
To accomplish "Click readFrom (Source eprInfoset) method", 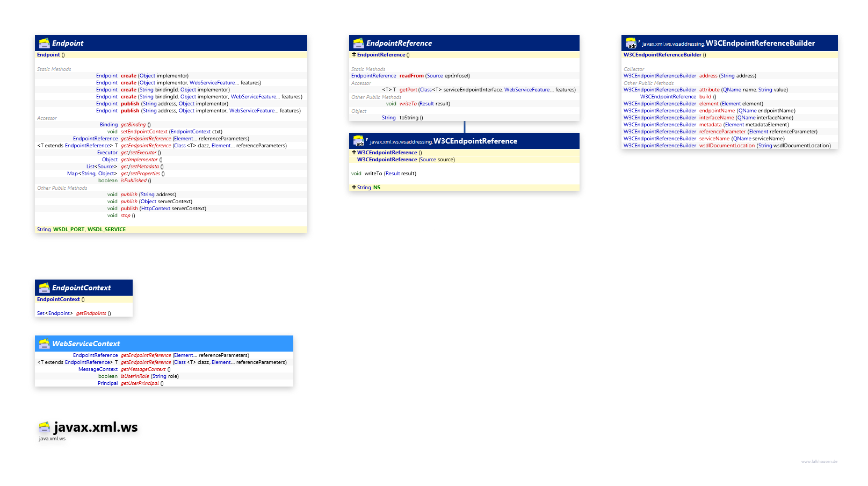I will [435, 76].
